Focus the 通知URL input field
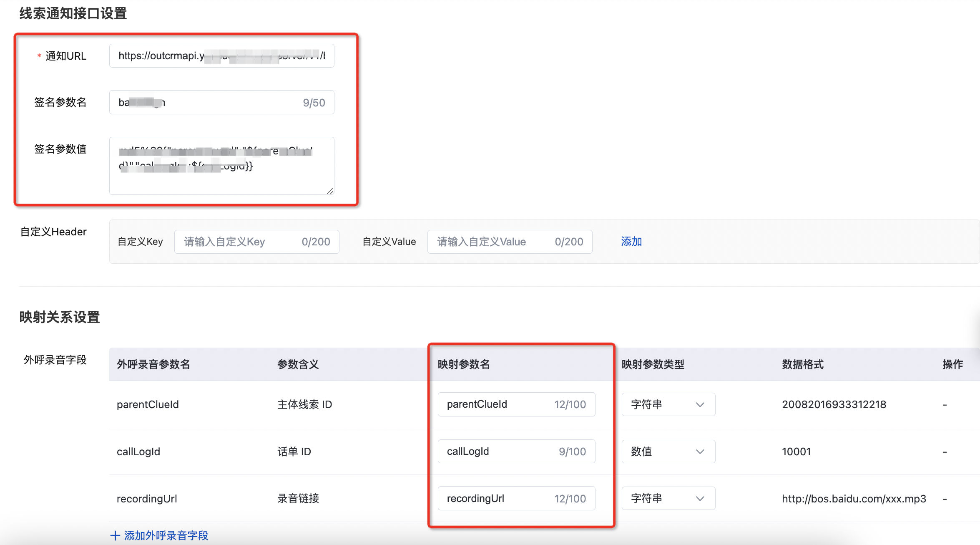This screenshot has height=545, width=980. (221, 56)
